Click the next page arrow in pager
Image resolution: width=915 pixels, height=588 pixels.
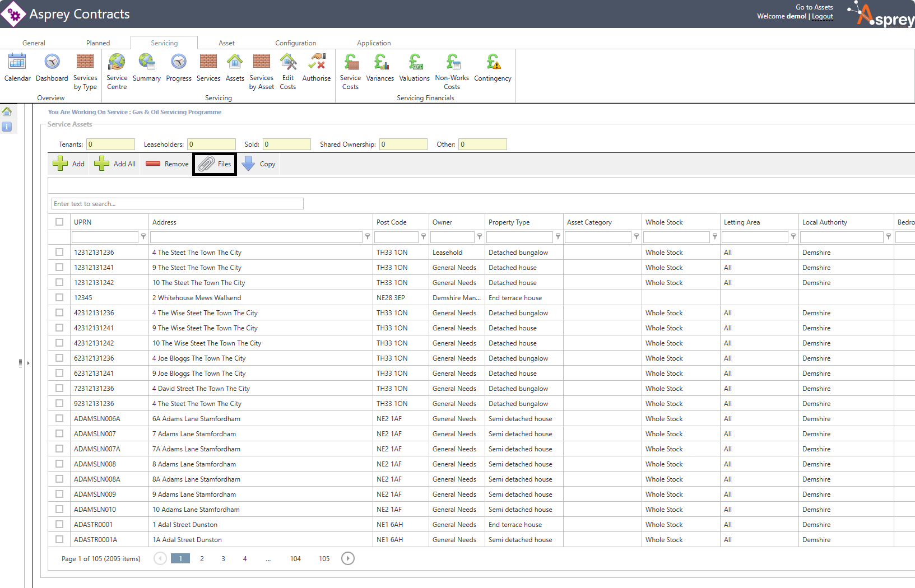coord(348,558)
